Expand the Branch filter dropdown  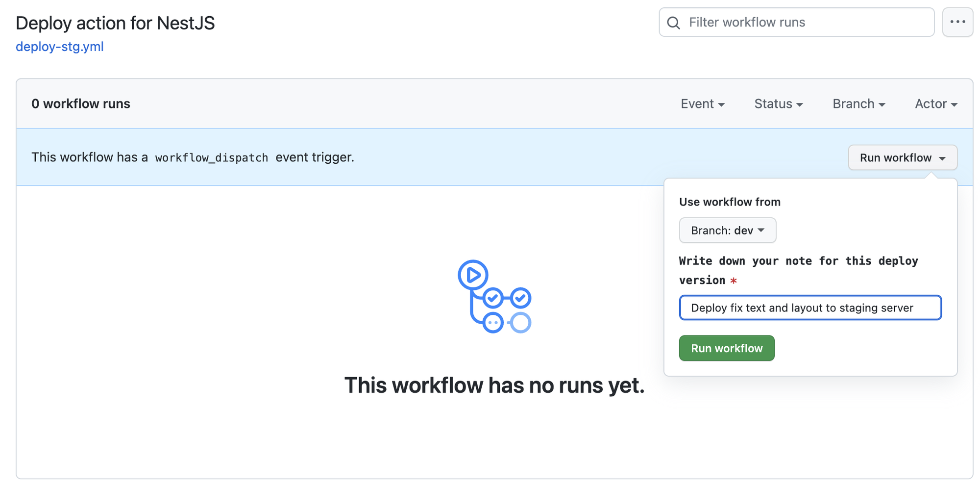858,103
